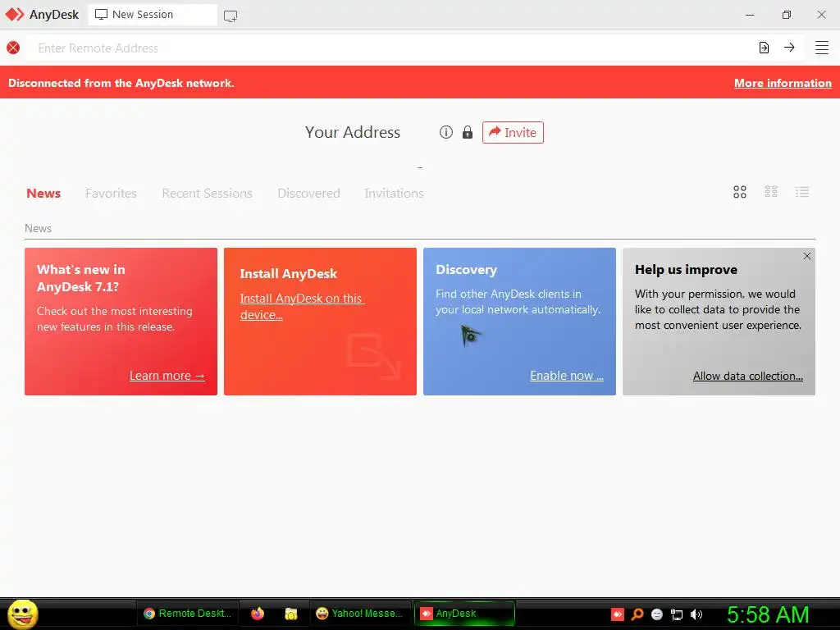
Task: Click the magnifier search tray icon
Action: click(637, 614)
